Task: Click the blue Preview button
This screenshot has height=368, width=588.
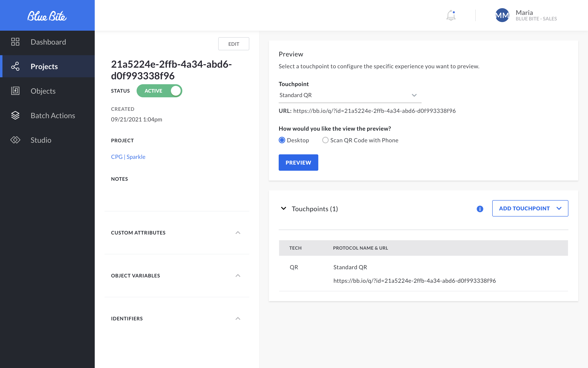Action: point(298,163)
